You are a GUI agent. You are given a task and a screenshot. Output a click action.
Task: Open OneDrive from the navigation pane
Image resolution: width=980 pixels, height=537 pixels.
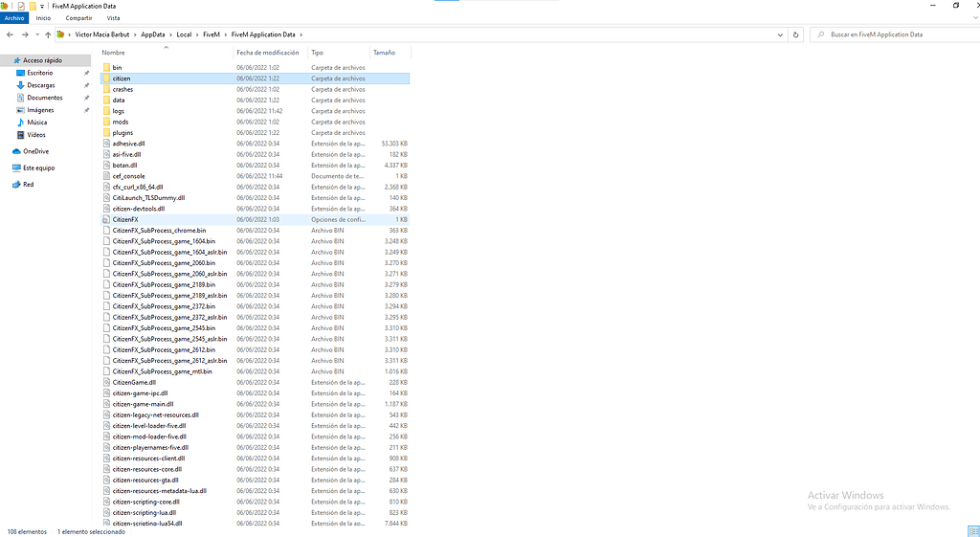(35, 151)
